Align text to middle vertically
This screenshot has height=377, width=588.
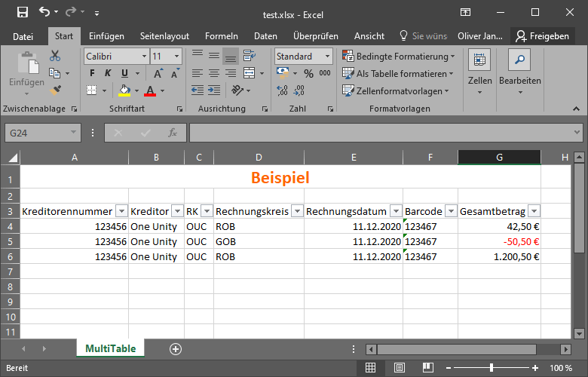(x=214, y=56)
